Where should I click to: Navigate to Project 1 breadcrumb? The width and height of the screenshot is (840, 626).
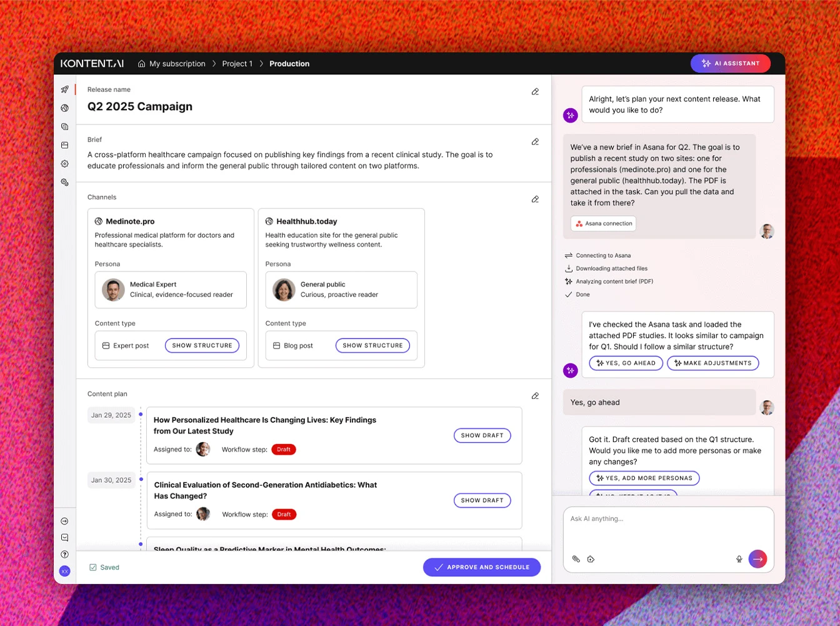pos(237,64)
